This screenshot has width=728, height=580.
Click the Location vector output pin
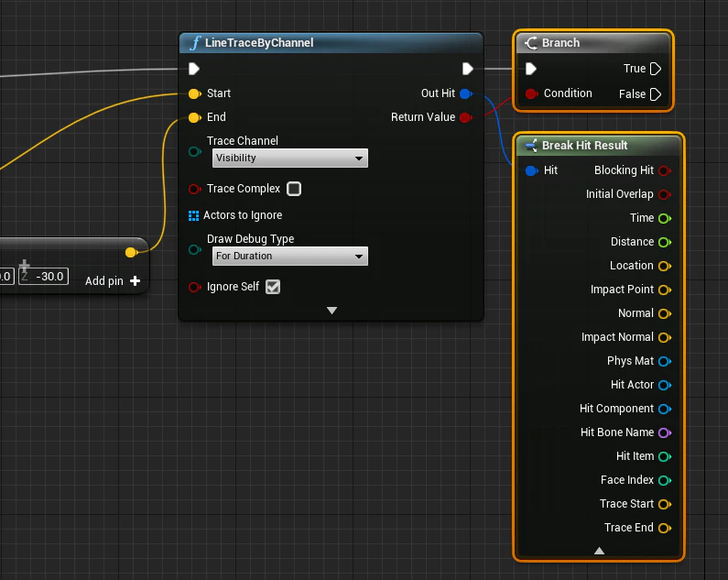[665, 266]
